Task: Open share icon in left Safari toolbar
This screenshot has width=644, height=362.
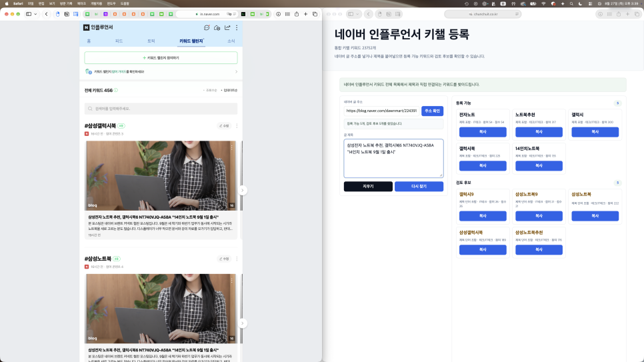Action: tap(297, 14)
